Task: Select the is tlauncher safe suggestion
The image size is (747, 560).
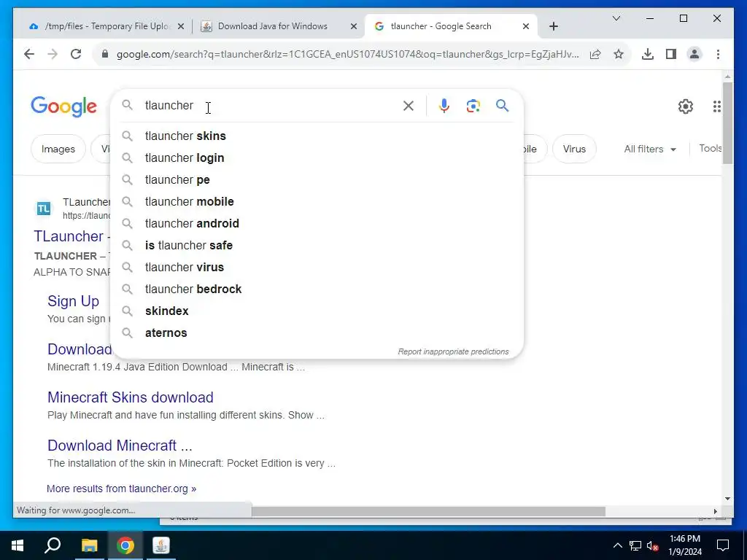Action: (x=317, y=246)
